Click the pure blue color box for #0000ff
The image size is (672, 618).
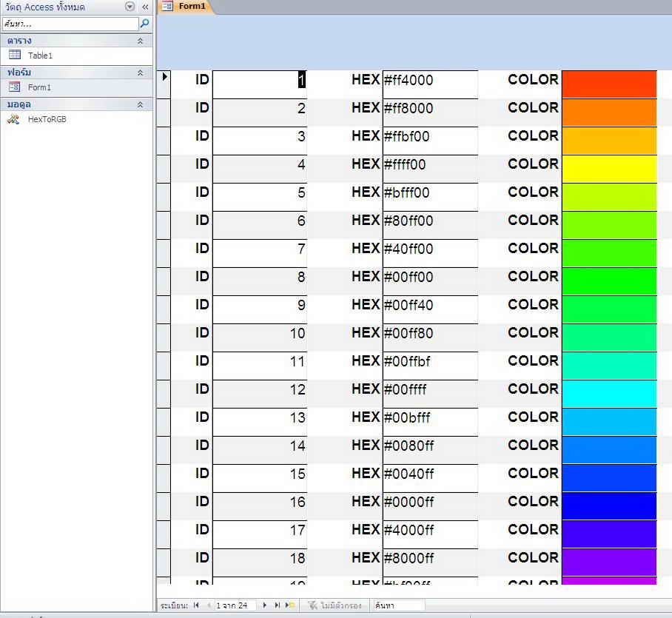609,506
